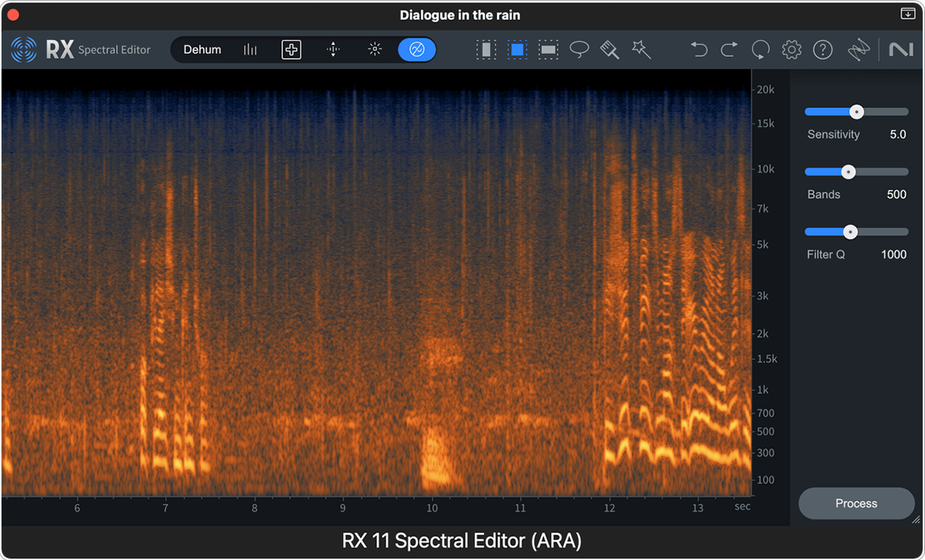Select the plus-in-square mode icon
The width and height of the screenshot is (925, 560).
(x=291, y=50)
